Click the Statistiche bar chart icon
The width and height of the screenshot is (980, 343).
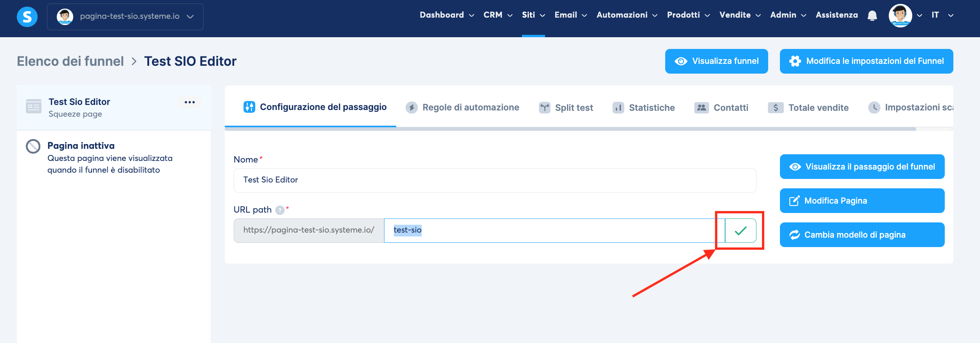pyautogui.click(x=618, y=108)
